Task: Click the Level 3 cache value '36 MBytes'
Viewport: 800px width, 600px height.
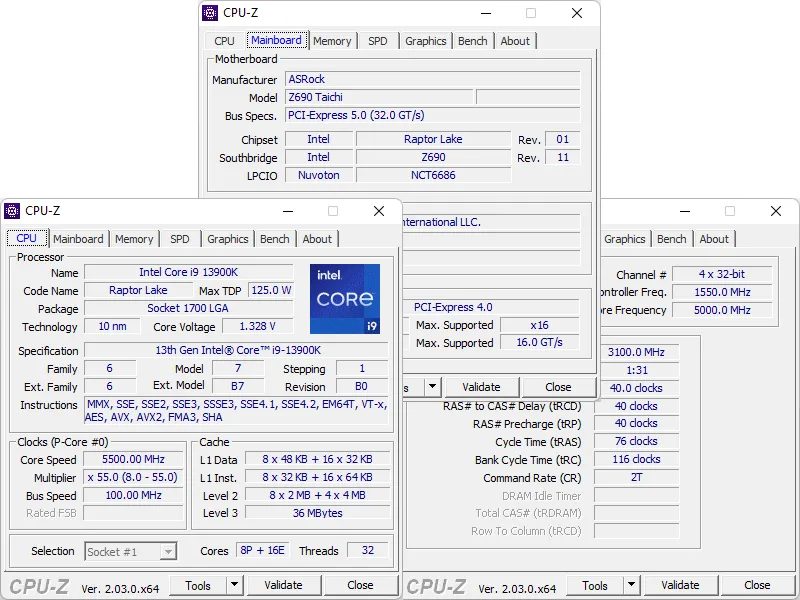Action: (317, 513)
